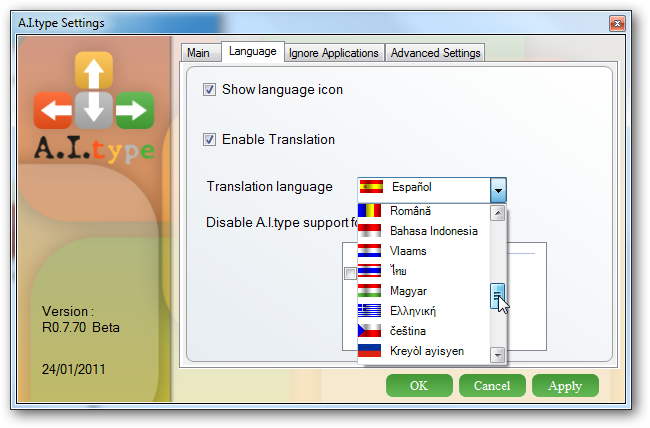Open the Ignore Applications tab
The width and height of the screenshot is (650, 428).
334,53
